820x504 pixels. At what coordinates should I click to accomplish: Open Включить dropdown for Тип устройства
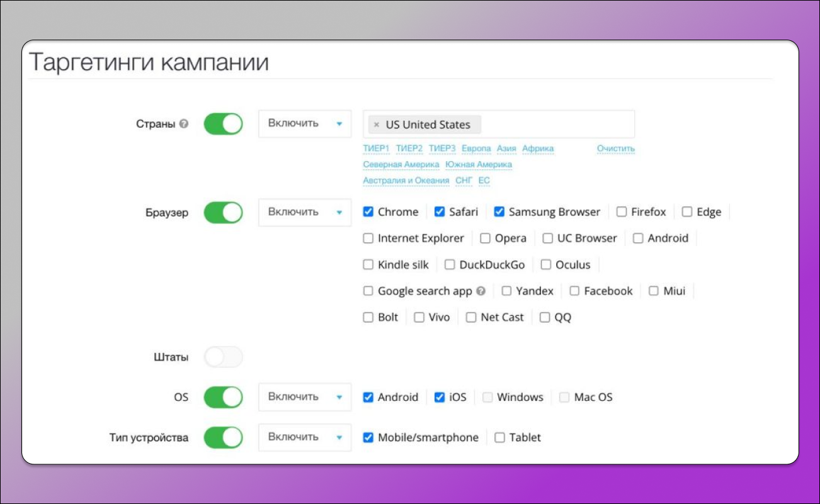(305, 437)
